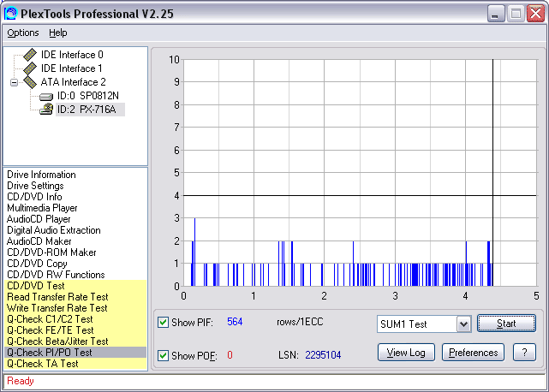Image resolution: width=549 pixels, height=392 pixels.
Task: Open AudioCD Maker function
Action: (x=39, y=241)
